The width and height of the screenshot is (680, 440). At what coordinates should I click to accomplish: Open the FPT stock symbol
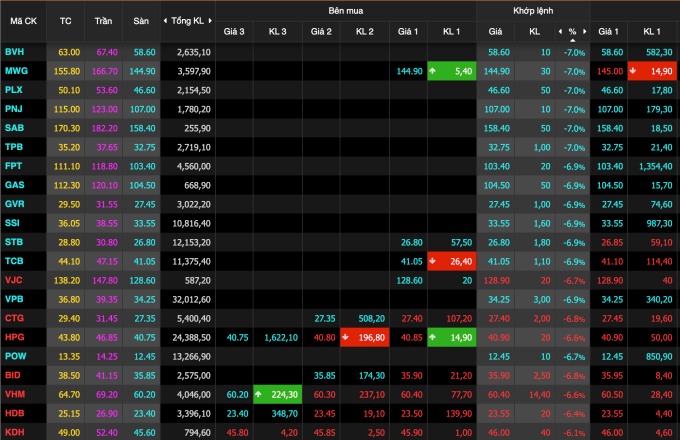(13, 166)
